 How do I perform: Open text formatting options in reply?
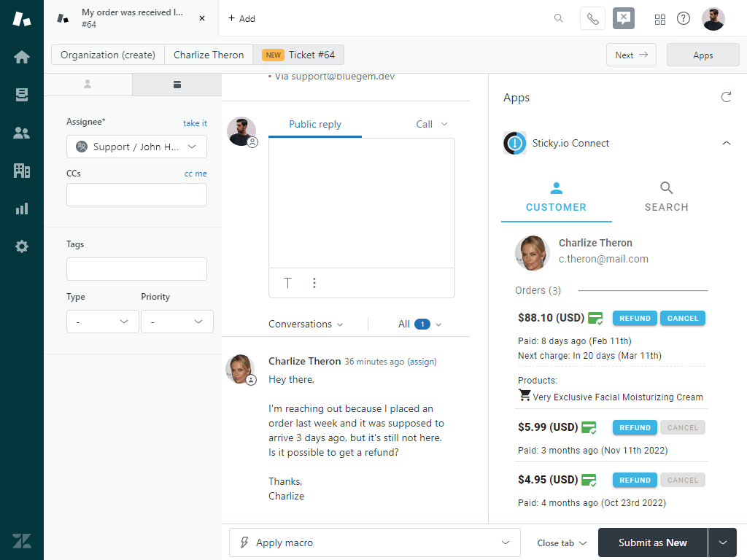coord(287,283)
